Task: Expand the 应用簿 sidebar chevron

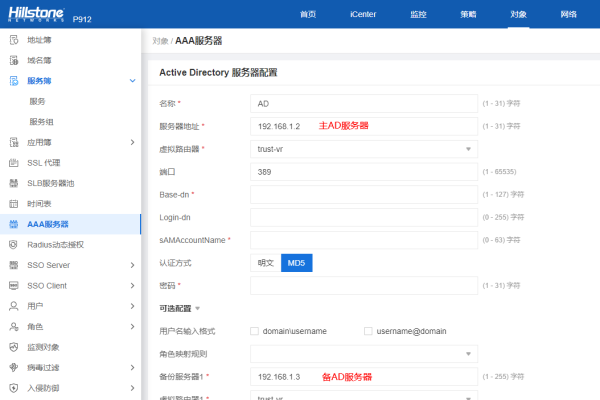Action: click(132, 142)
